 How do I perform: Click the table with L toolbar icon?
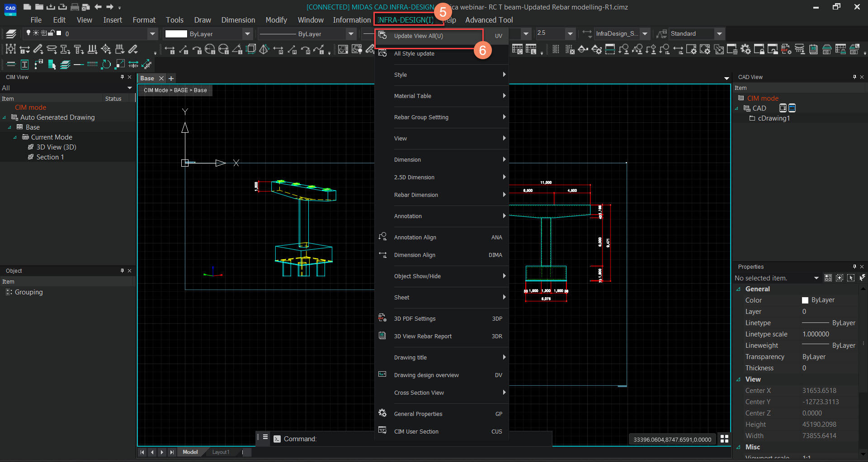pos(531,49)
